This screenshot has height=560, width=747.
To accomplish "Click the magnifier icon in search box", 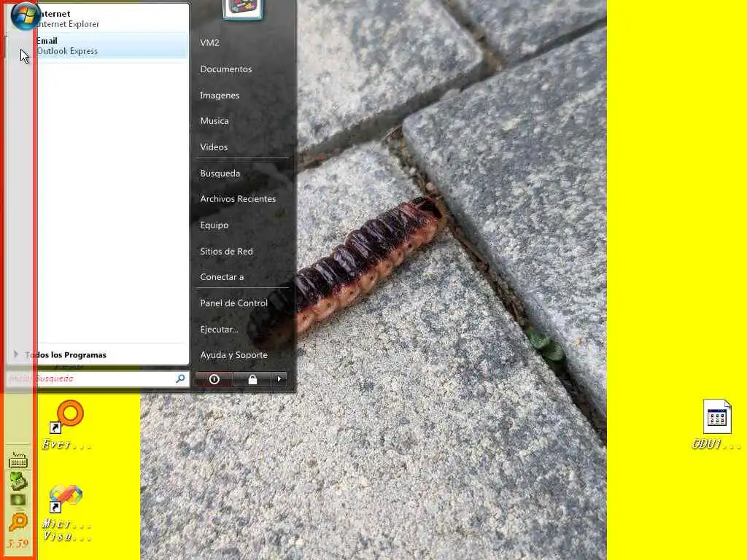I will coord(180,378).
